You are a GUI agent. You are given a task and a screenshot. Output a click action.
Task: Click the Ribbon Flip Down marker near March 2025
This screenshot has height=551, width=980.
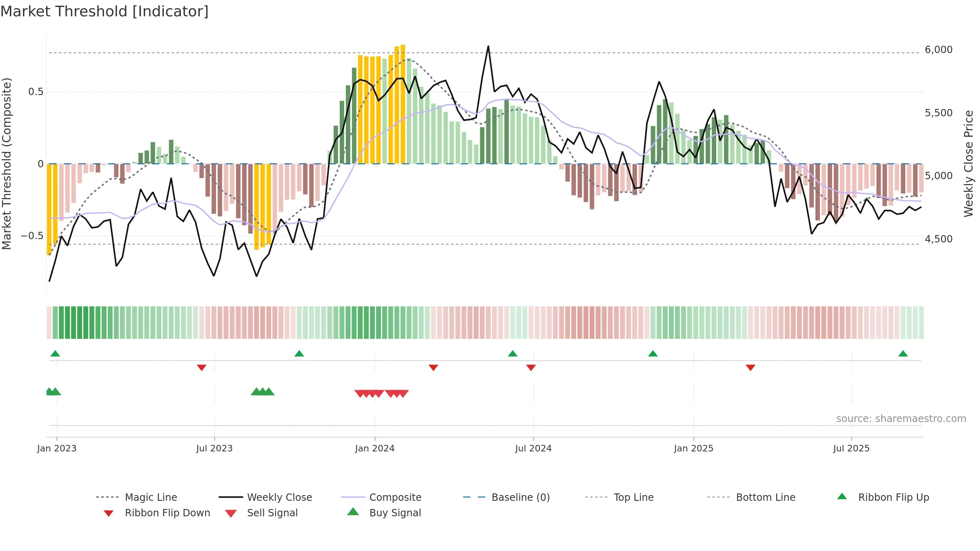coord(751,368)
